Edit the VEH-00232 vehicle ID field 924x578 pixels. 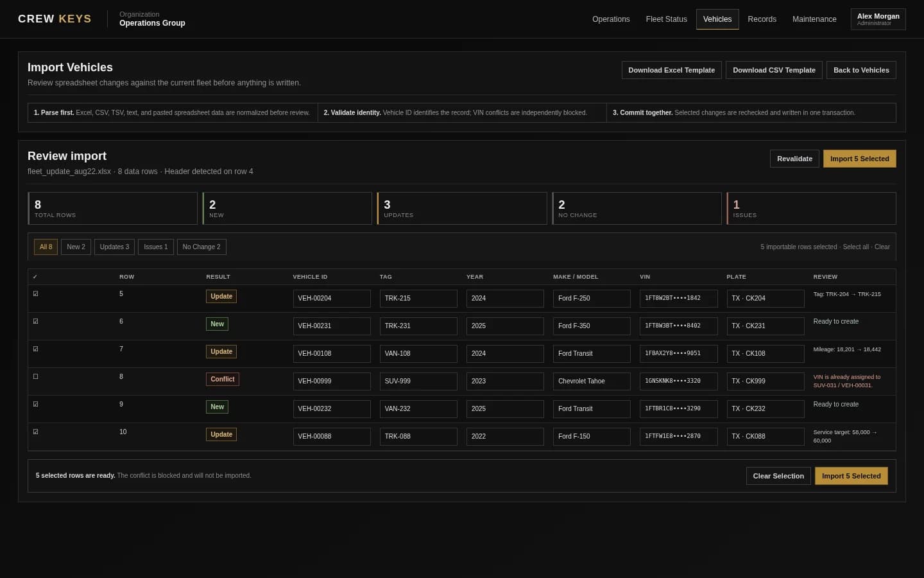click(332, 409)
